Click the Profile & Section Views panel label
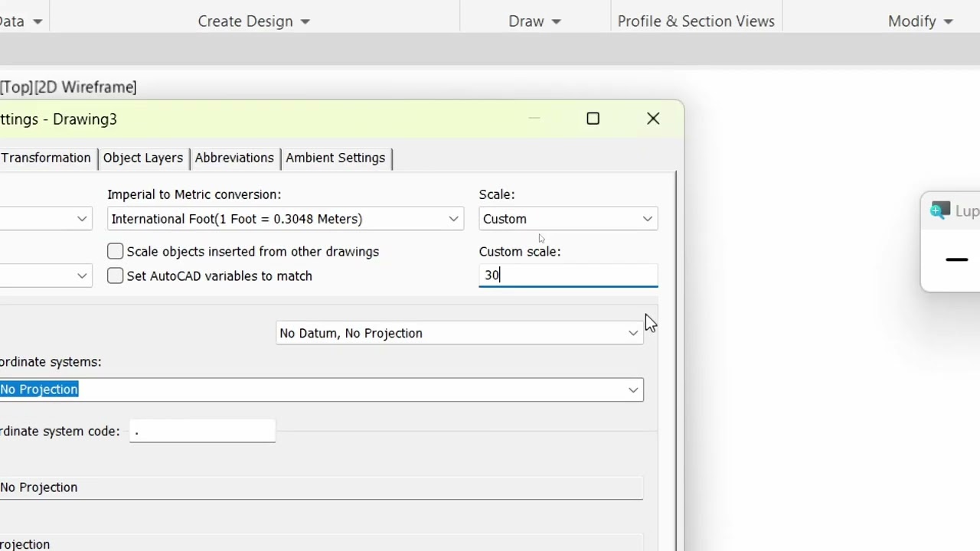Screen dimensions: 980x551 [x=696, y=21]
